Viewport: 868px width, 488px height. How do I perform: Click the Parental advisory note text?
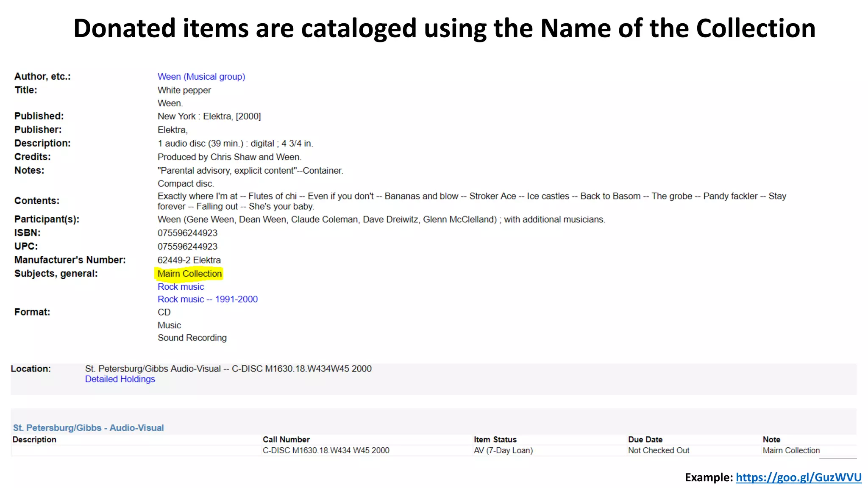pos(250,171)
